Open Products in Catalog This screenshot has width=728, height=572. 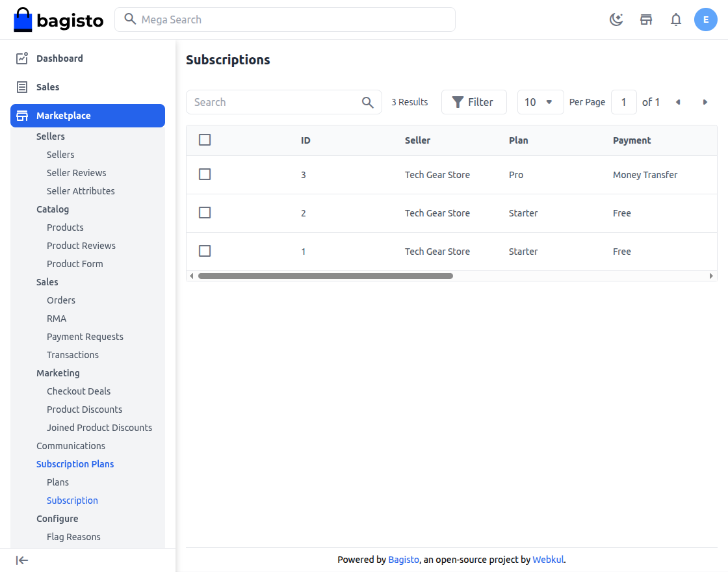(x=65, y=227)
